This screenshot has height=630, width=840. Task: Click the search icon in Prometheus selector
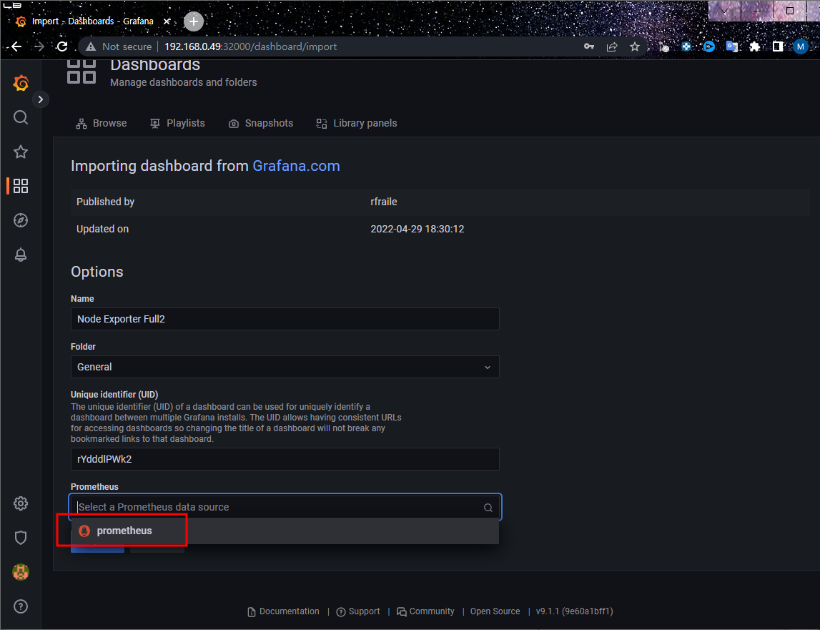[x=488, y=507]
